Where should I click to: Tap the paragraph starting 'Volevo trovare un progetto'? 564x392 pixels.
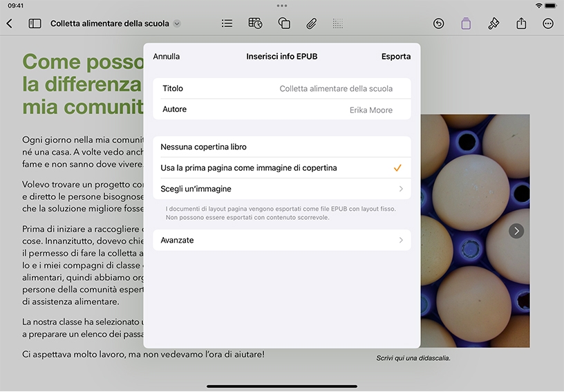point(83,196)
